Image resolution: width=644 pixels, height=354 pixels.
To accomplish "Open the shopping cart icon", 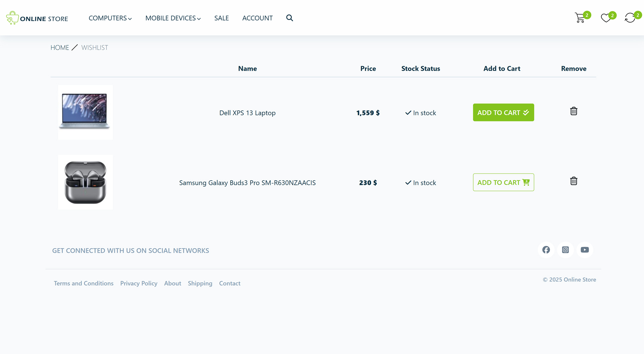I will coord(580,18).
